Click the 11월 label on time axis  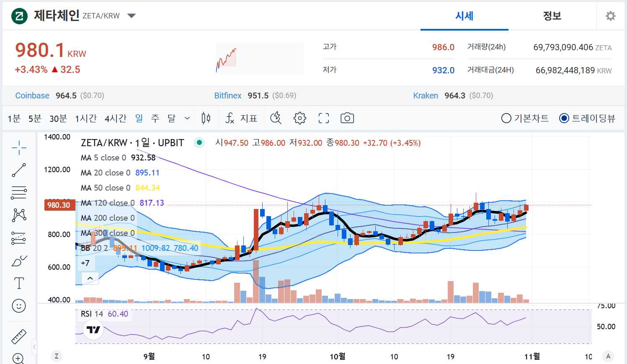[532, 356]
